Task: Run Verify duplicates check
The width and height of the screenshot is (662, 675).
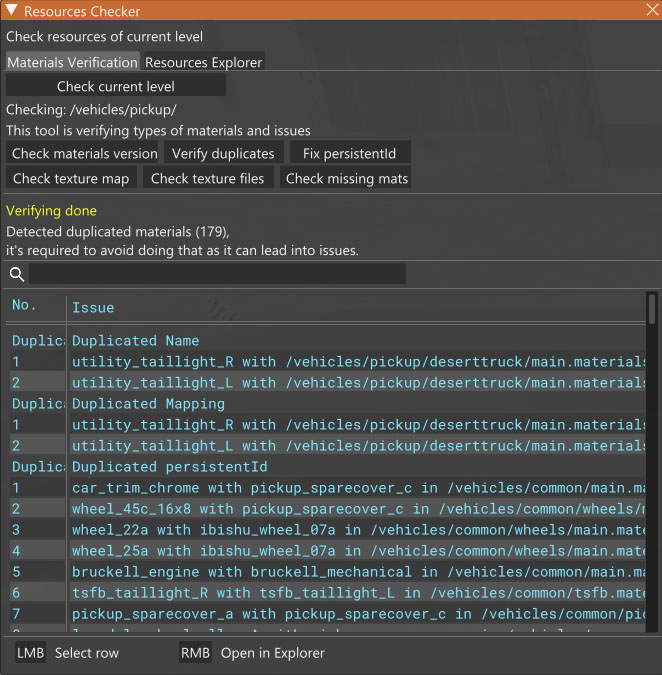Action: [223, 153]
